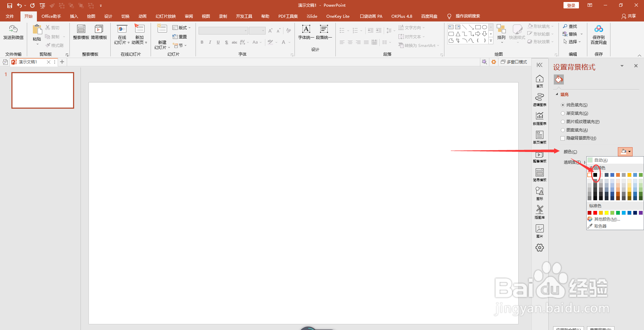Toggle text shadow S button
644x330 pixels.
[226, 42]
